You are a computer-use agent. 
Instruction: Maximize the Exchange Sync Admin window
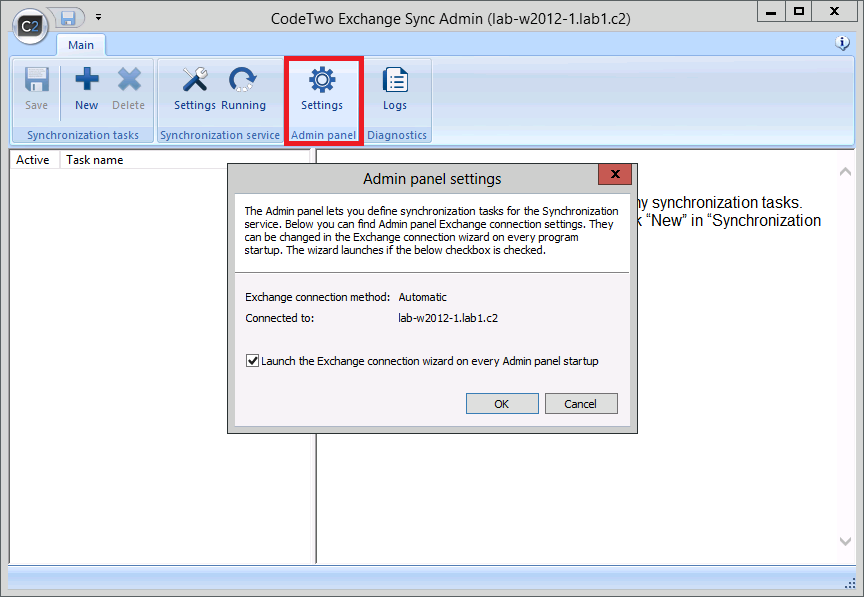pos(798,12)
